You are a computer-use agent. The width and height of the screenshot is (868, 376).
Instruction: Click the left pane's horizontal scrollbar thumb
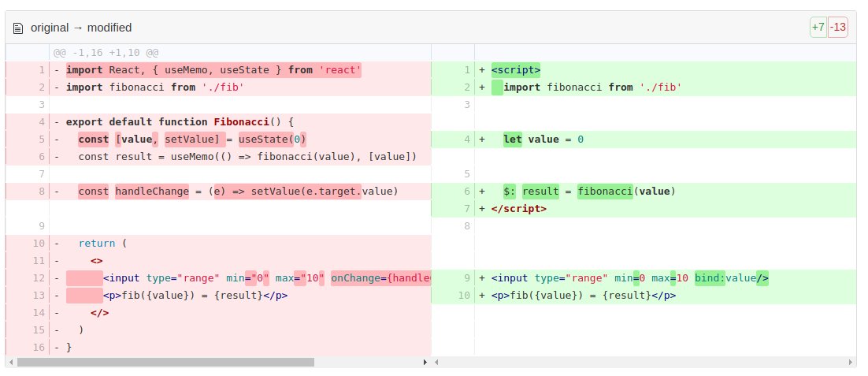(x=165, y=362)
